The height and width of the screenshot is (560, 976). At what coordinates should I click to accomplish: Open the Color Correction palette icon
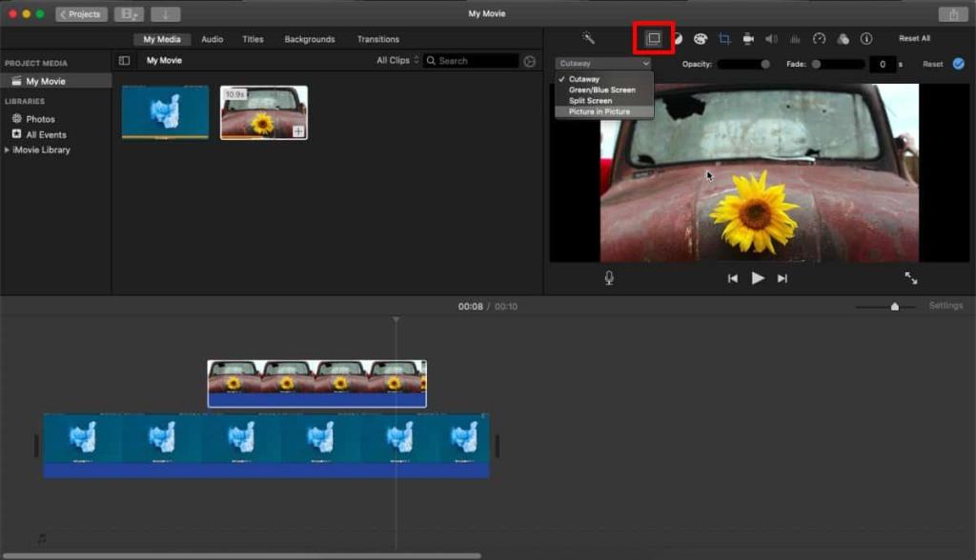click(701, 38)
